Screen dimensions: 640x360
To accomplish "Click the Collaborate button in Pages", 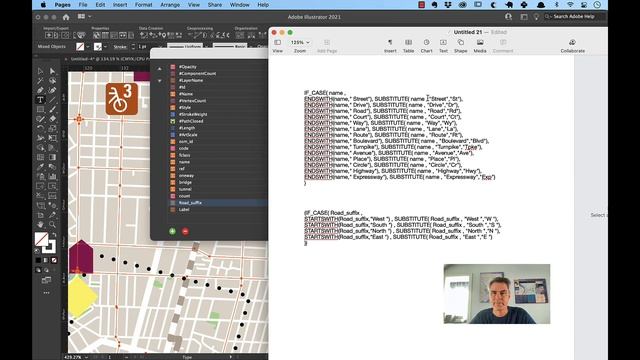I will point(572,45).
